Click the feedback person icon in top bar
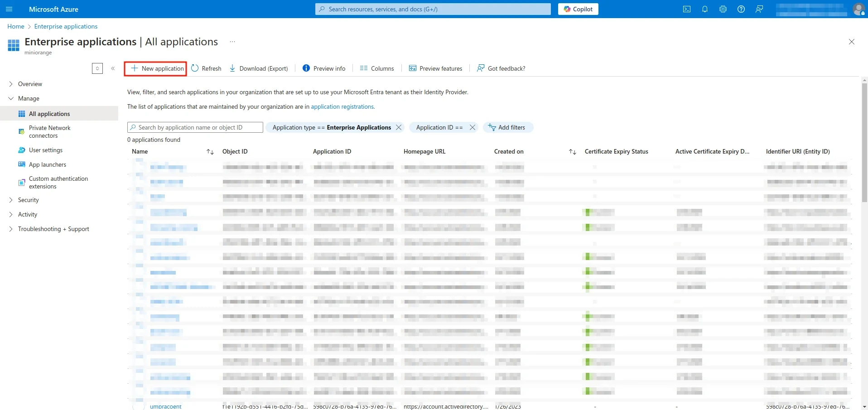Screen dimensions: 868x410 760,9
